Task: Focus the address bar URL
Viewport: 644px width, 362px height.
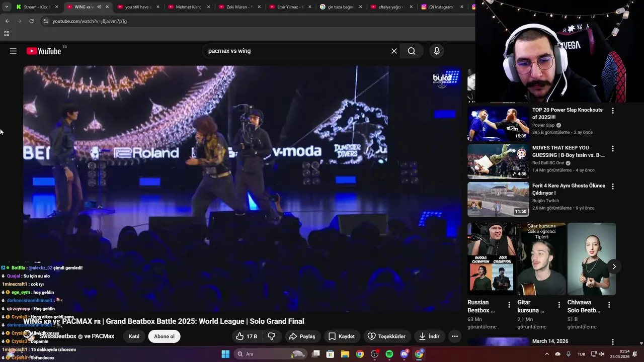Action: [x=257, y=21]
